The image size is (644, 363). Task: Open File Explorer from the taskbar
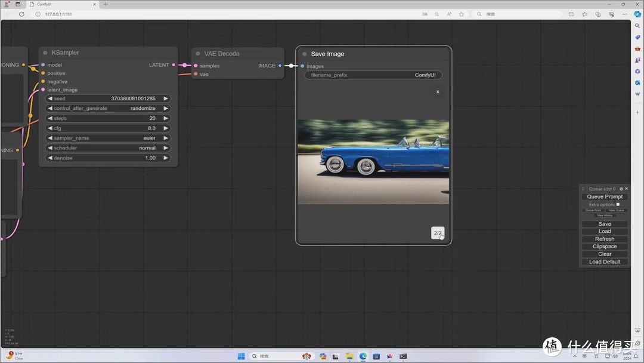point(349,356)
